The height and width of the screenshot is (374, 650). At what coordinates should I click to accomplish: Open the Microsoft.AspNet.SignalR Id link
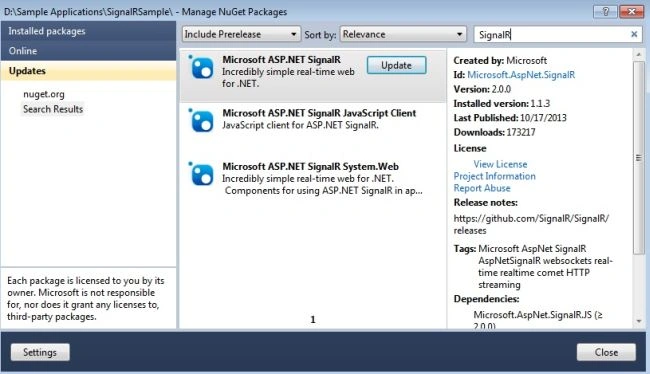(x=521, y=75)
